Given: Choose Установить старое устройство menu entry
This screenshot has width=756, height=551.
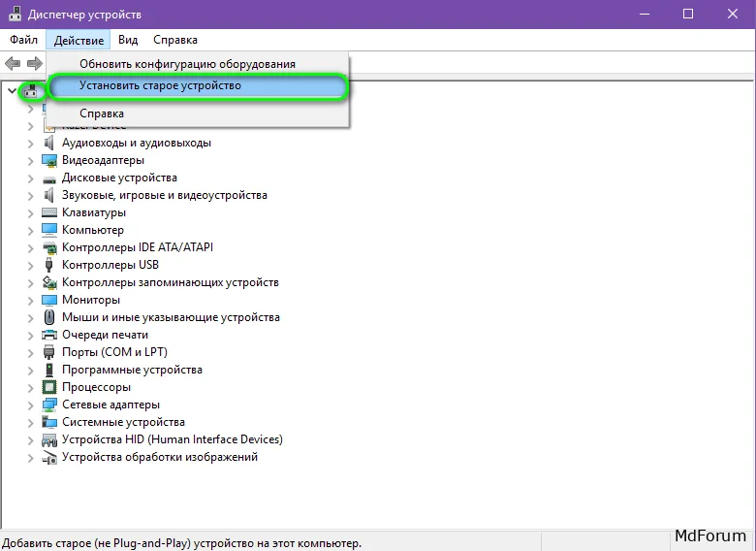Looking at the screenshot, I should click(x=160, y=86).
